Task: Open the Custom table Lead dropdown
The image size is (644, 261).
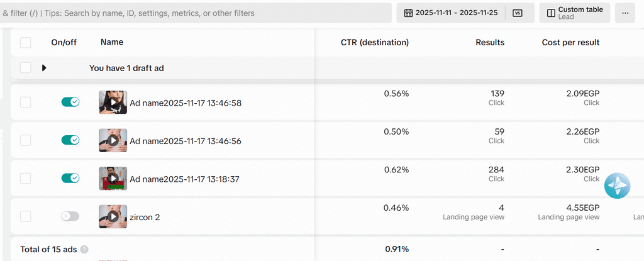Action: 574,13
